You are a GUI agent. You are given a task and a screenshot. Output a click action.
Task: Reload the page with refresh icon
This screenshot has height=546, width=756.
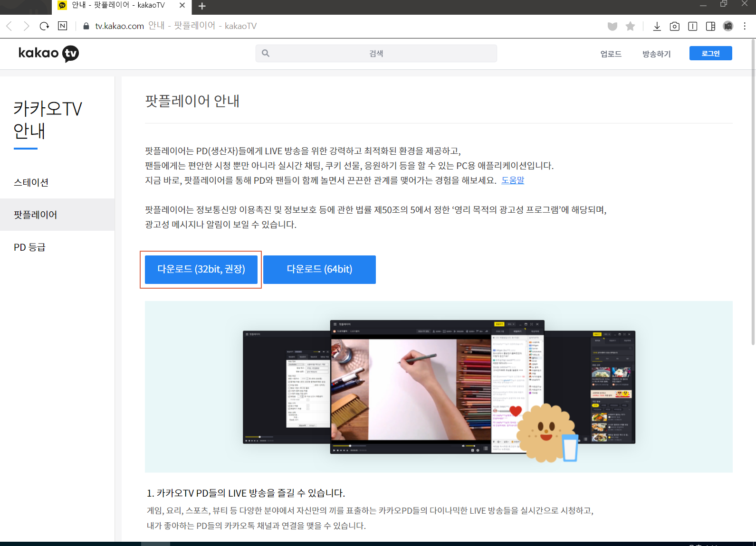(x=44, y=26)
